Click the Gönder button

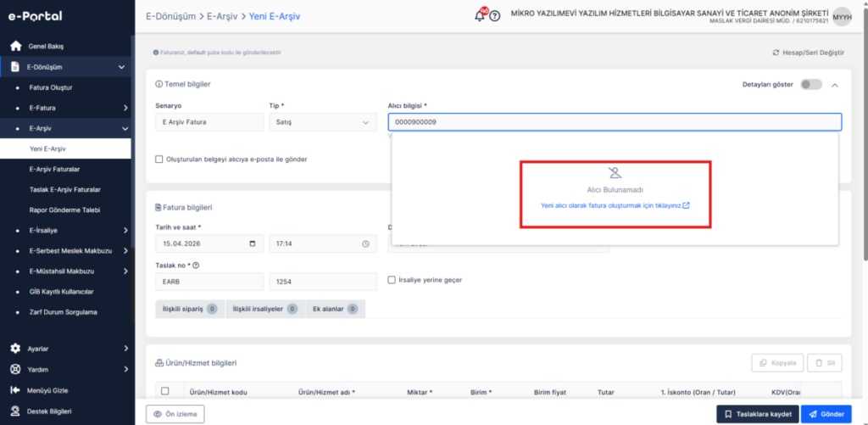[x=826, y=414]
